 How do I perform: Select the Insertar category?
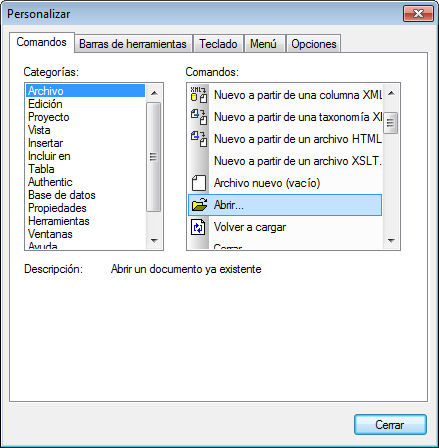(85, 143)
